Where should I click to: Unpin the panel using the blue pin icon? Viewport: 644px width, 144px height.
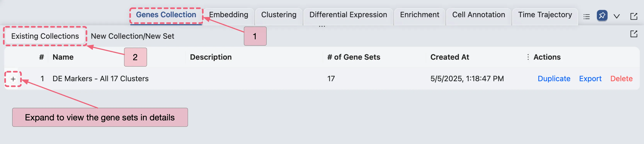[602, 15]
